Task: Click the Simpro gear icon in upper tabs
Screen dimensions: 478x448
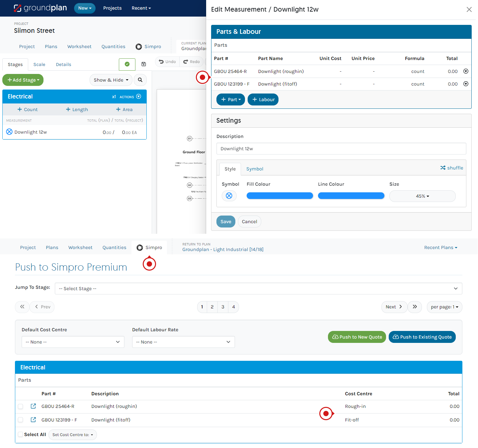Action: point(139,47)
